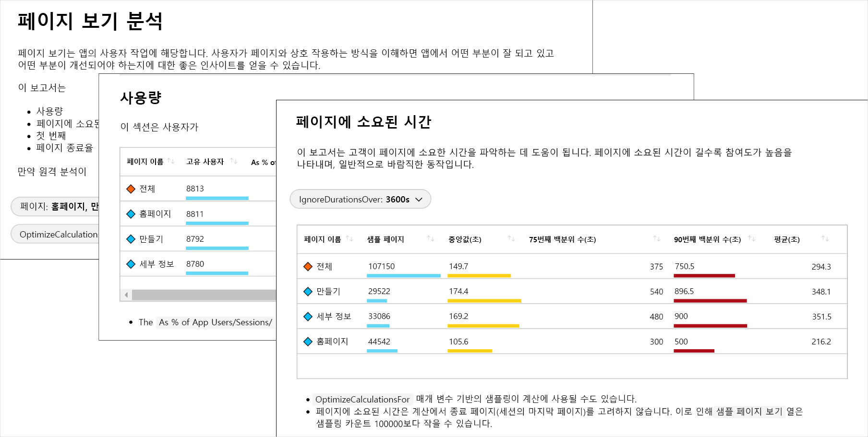
Task: Click 75th percentile value 375
Action: (x=656, y=267)
